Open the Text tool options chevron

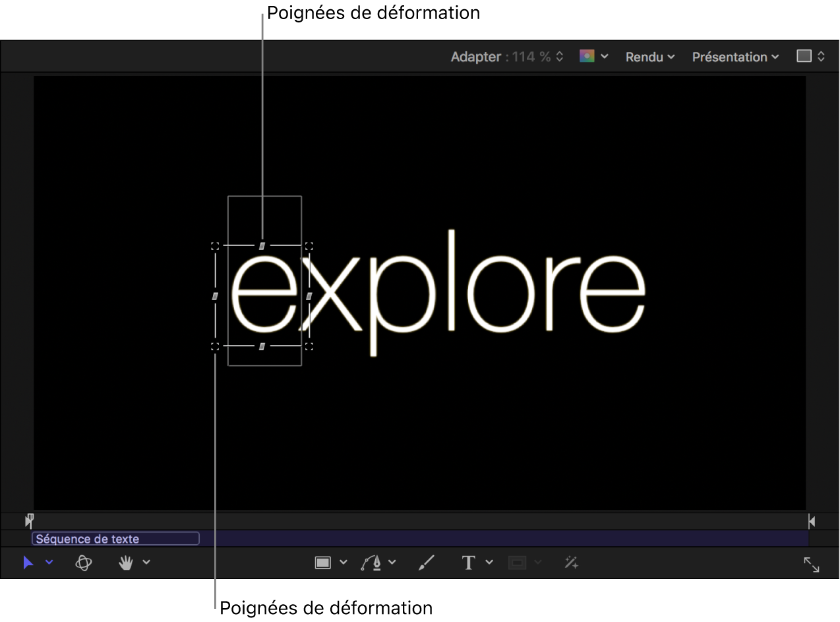[489, 563]
